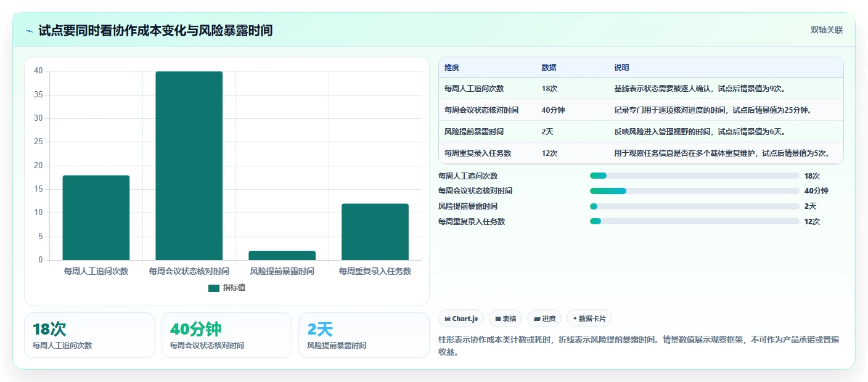Screen dimensions: 868x382
Task: Click the Chart.js chip
Action: [x=462, y=319]
